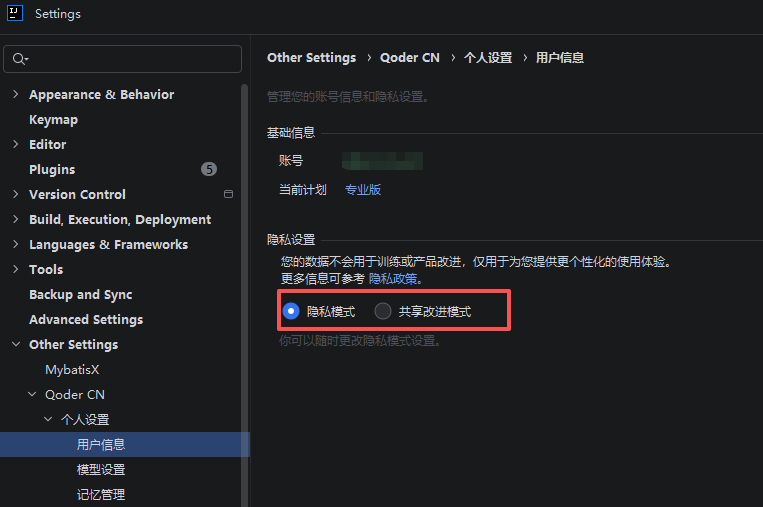Select the Version Control tree label
The height and width of the screenshot is (507, 763).
[x=77, y=195]
